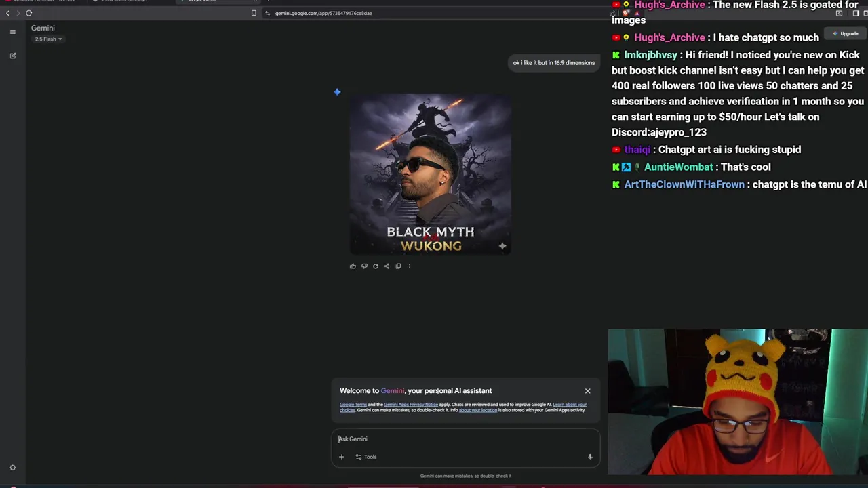Screen dimensions: 868x488
Task: Click the blue Gemini sparkle response icon
Action: 337,92
